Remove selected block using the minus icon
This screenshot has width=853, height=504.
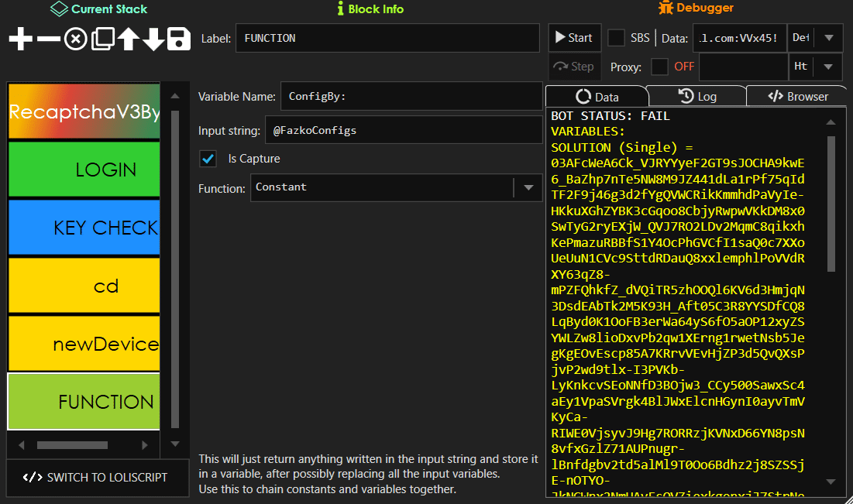pyautogui.click(x=47, y=38)
